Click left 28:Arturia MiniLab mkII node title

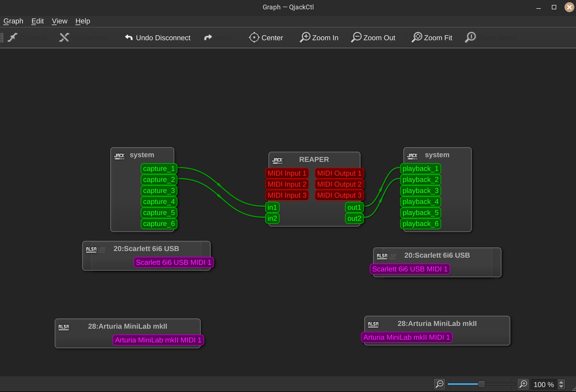pos(127,326)
